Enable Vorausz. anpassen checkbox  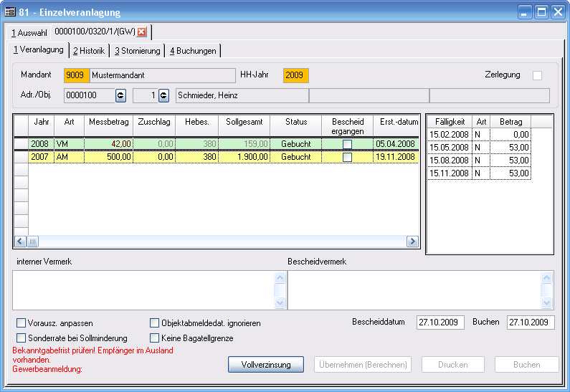22,323
